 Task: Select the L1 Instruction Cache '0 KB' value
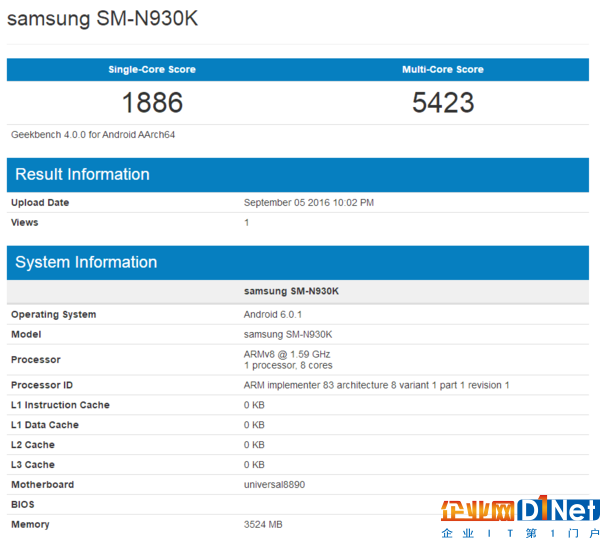tap(254, 405)
